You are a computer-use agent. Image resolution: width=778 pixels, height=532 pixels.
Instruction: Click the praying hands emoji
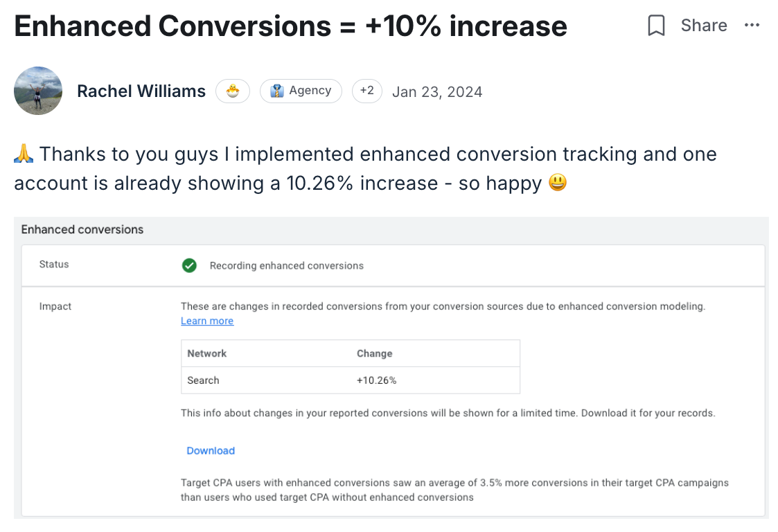pyautogui.click(x=24, y=154)
